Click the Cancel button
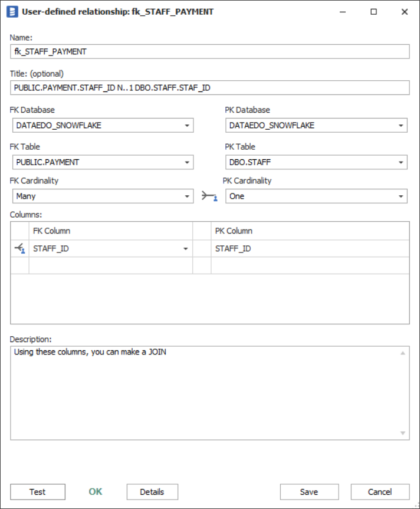 tap(380, 492)
